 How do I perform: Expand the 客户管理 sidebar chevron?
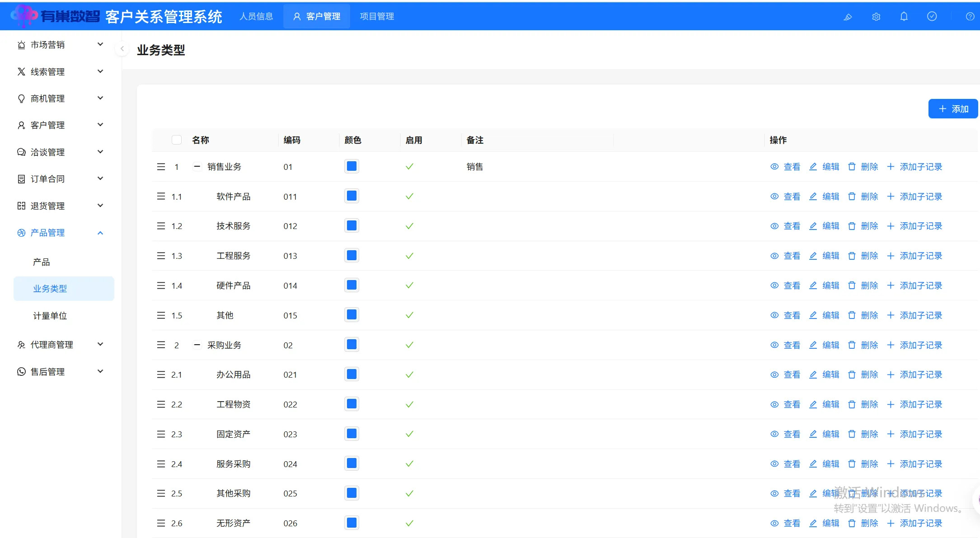(100, 125)
